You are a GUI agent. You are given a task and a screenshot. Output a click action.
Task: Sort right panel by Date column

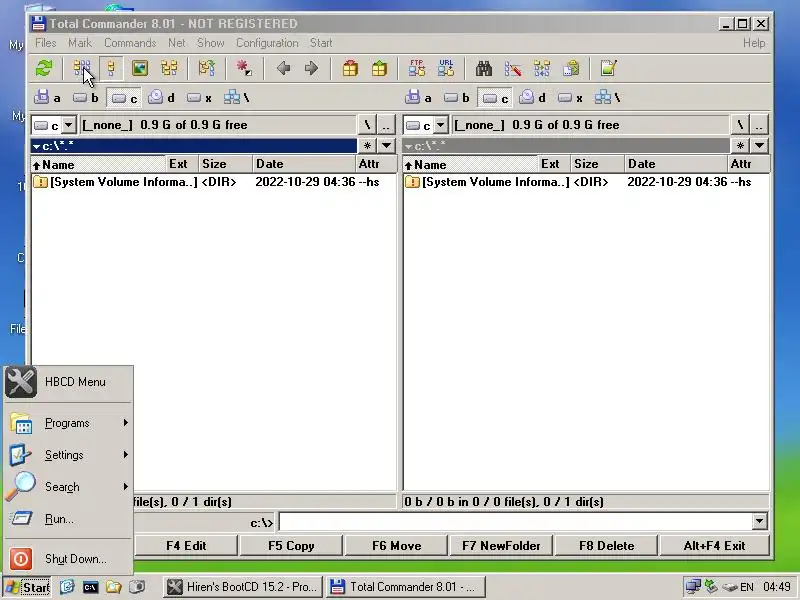(x=676, y=164)
